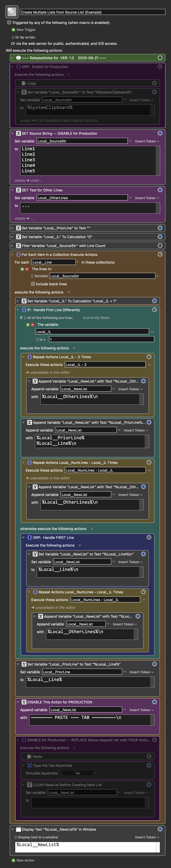Click the 'Local__iL - 2' repeat count field
This screenshot has width=171, height=868.
coord(105,365)
